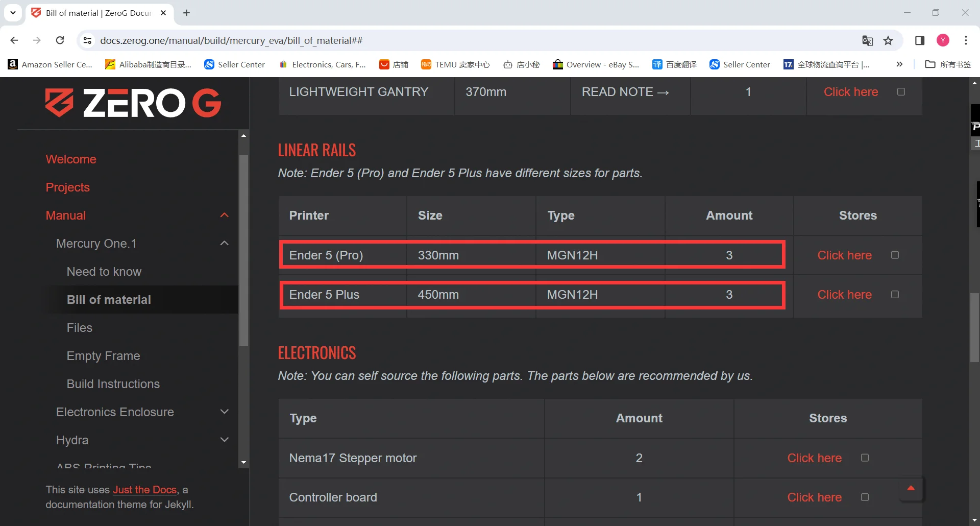Open the Welcome page in sidebar
Screen dimensions: 980x526
coord(71,159)
